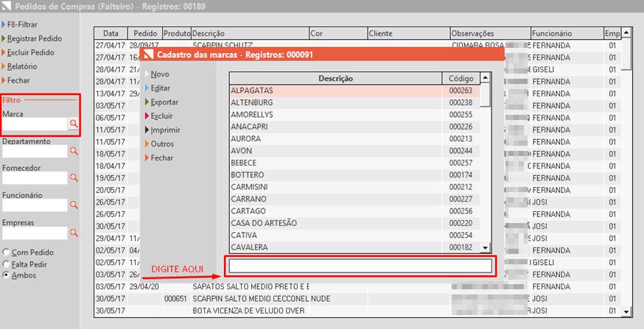Select the CARTAGO brand row
The width and height of the screenshot is (644, 329).
coord(354,211)
